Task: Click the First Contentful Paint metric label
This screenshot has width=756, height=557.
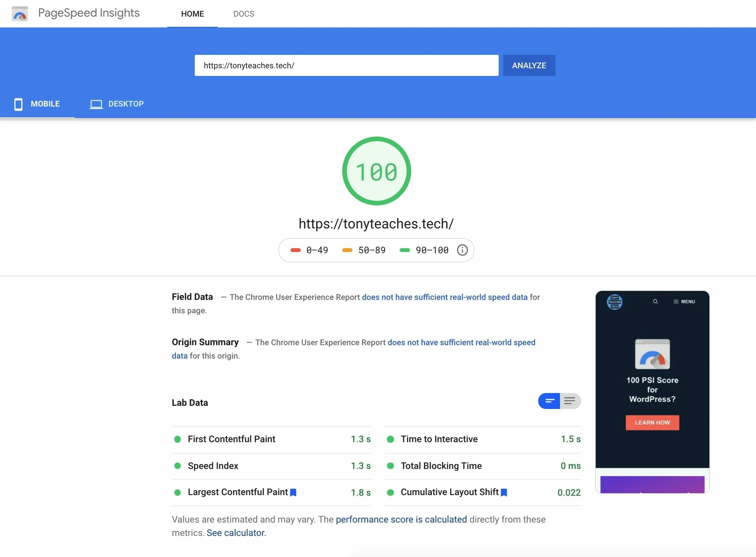Action: click(231, 439)
